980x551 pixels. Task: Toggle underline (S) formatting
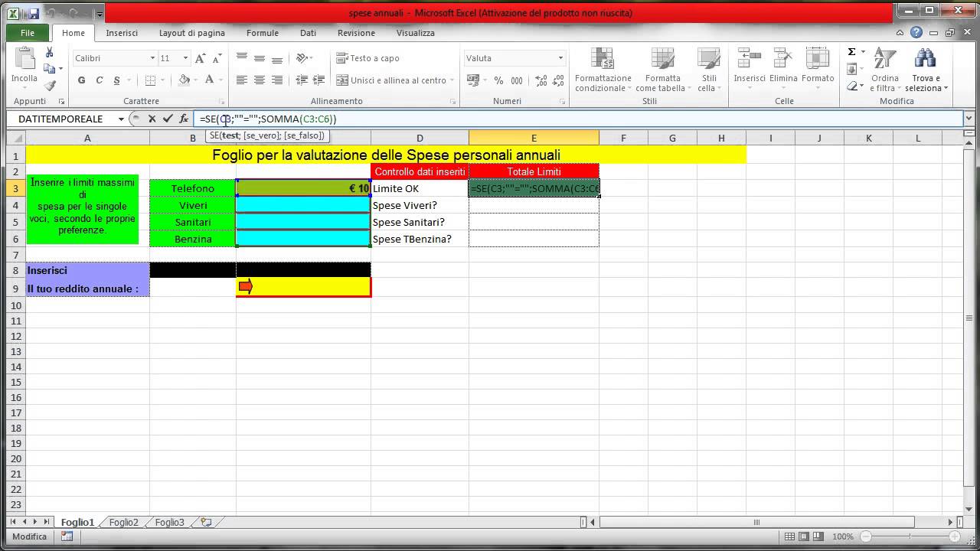tap(117, 80)
